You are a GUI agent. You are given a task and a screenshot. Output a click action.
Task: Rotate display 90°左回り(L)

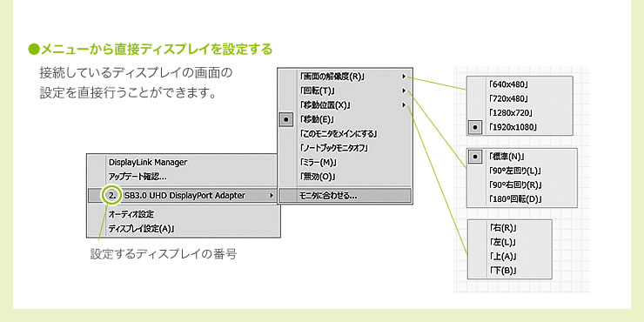(522, 171)
